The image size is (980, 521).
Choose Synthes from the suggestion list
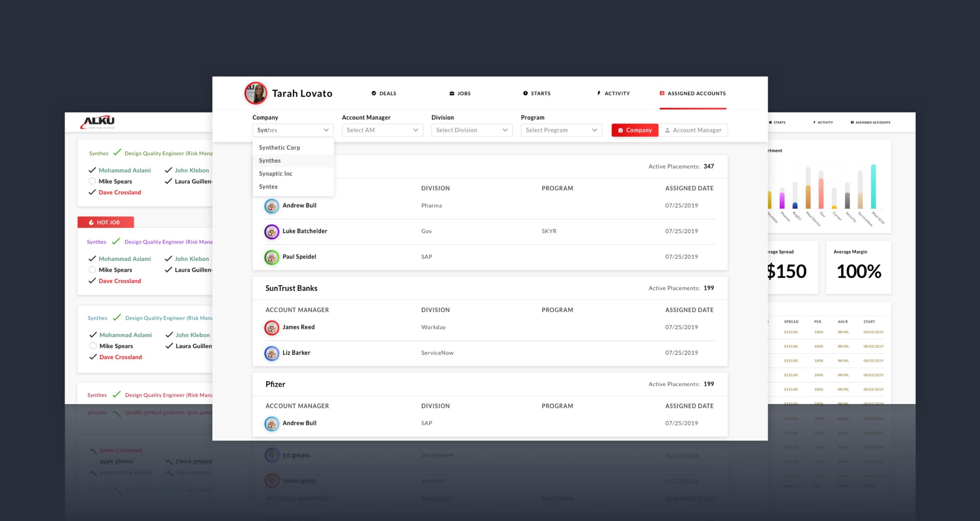point(293,161)
